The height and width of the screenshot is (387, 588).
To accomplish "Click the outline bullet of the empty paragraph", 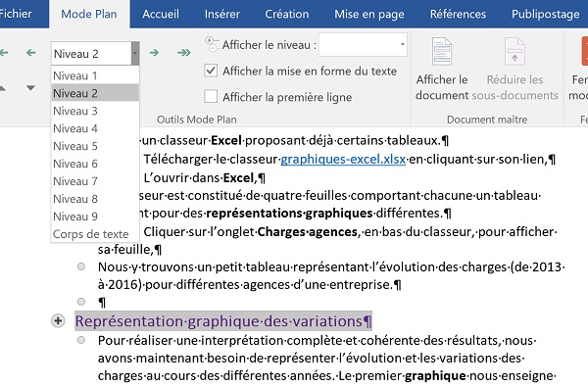I will click(81, 302).
